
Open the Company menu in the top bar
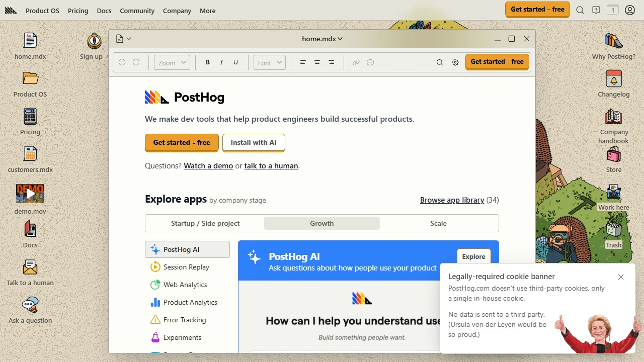tap(177, 10)
